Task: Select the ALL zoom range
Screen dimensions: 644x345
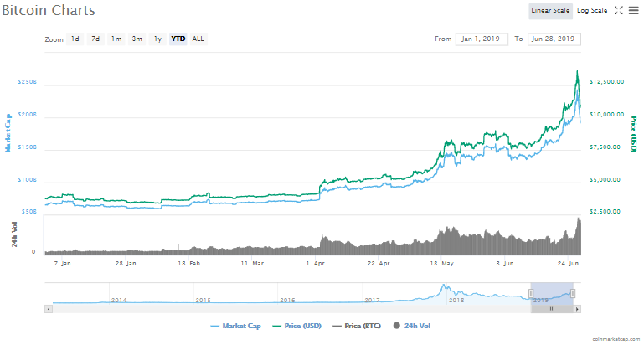Action: (x=198, y=39)
